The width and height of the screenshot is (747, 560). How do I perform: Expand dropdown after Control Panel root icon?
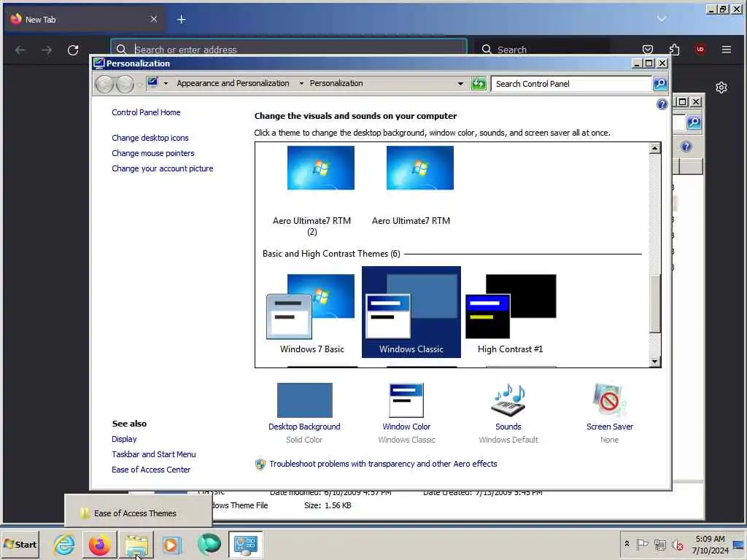[166, 83]
